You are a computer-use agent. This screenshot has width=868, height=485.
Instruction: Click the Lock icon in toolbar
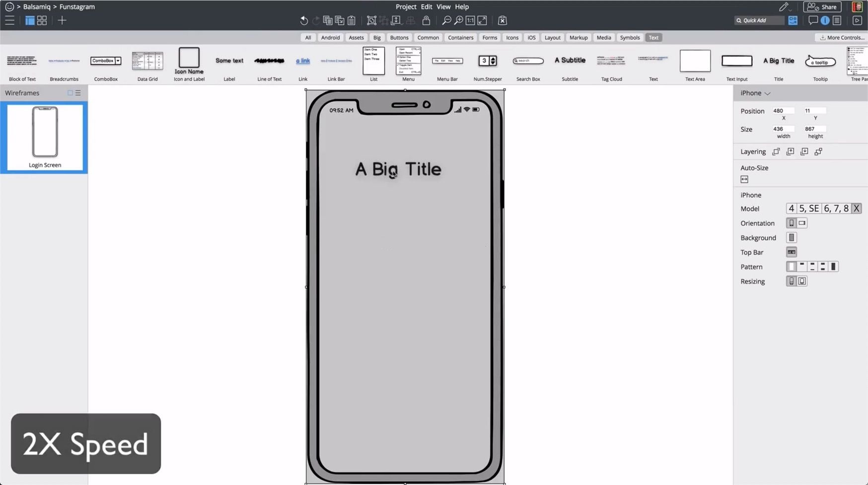426,20
